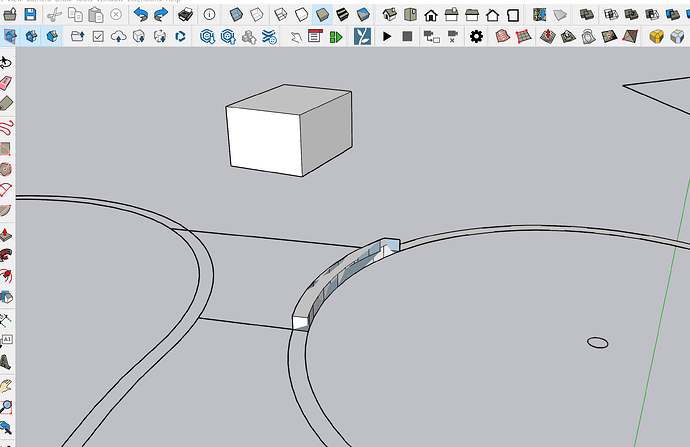The image size is (690, 447).
Task: Click Extension Warehouse download hexagon icon
Action: tap(207, 36)
